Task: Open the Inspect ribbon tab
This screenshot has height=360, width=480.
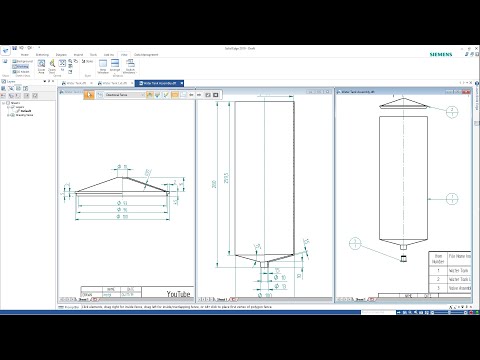Action: click(x=78, y=55)
